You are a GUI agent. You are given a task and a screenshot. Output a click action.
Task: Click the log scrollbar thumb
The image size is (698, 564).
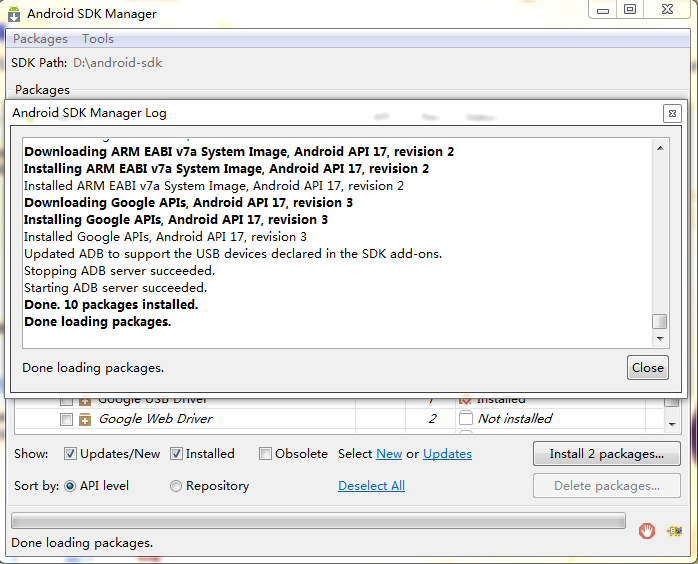[x=659, y=321]
